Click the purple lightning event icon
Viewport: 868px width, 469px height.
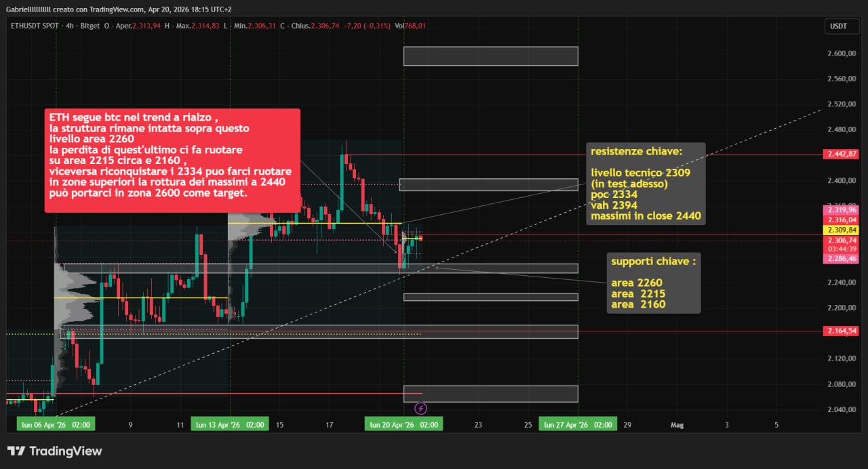coord(420,408)
